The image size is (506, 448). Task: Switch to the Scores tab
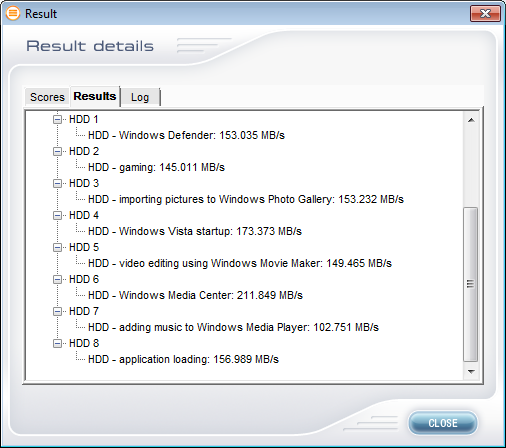pos(47,97)
